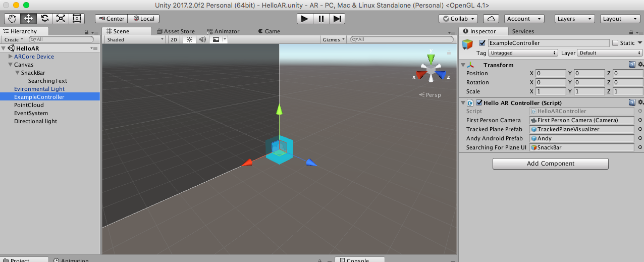Screen dimensions: 644x262
Task: Click the GameObject cube icon picker
Action: point(468,44)
